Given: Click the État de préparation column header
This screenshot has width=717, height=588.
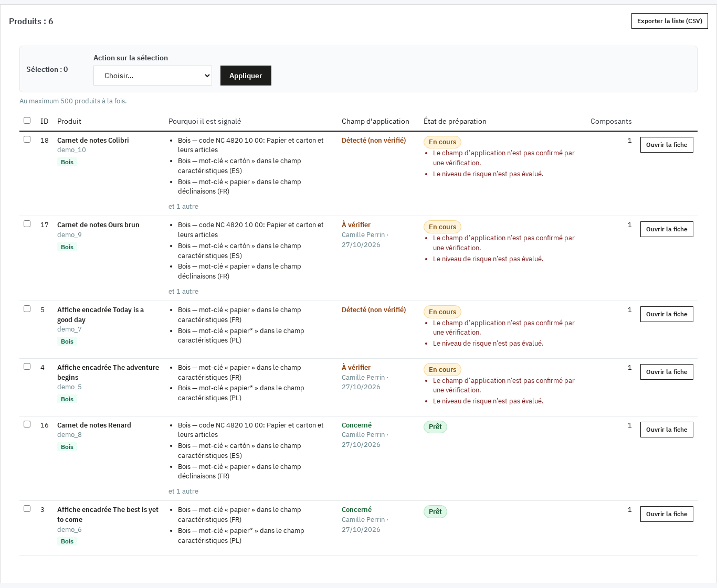Looking at the screenshot, I should [x=455, y=121].
